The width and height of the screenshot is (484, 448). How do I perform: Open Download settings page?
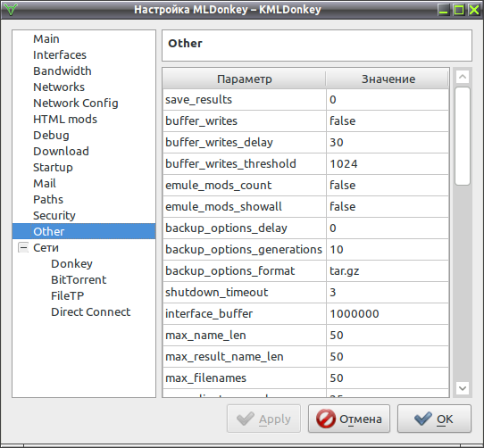click(x=61, y=151)
